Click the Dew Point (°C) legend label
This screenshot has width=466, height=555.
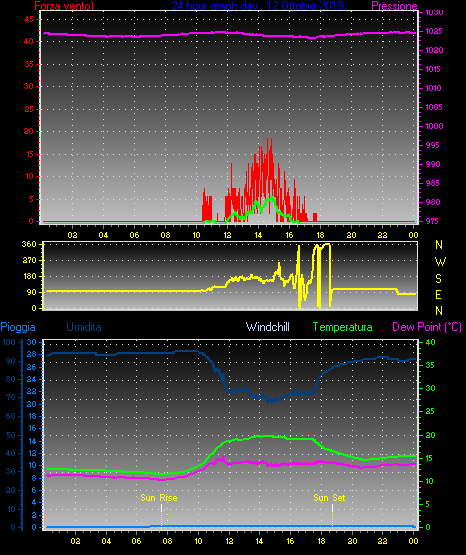pyautogui.click(x=427, y=327)
